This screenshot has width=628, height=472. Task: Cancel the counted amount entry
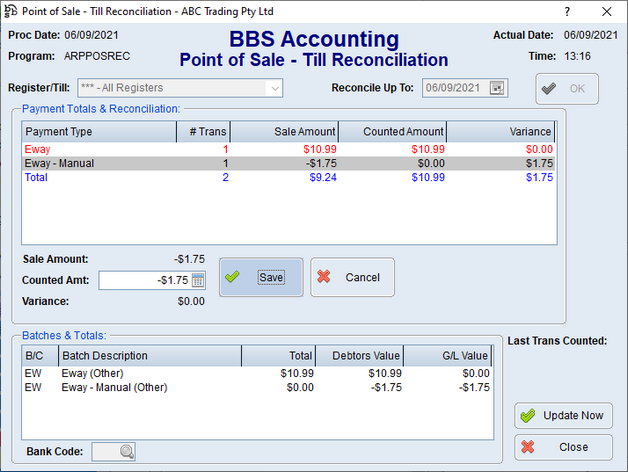click(x=352, y=277)
